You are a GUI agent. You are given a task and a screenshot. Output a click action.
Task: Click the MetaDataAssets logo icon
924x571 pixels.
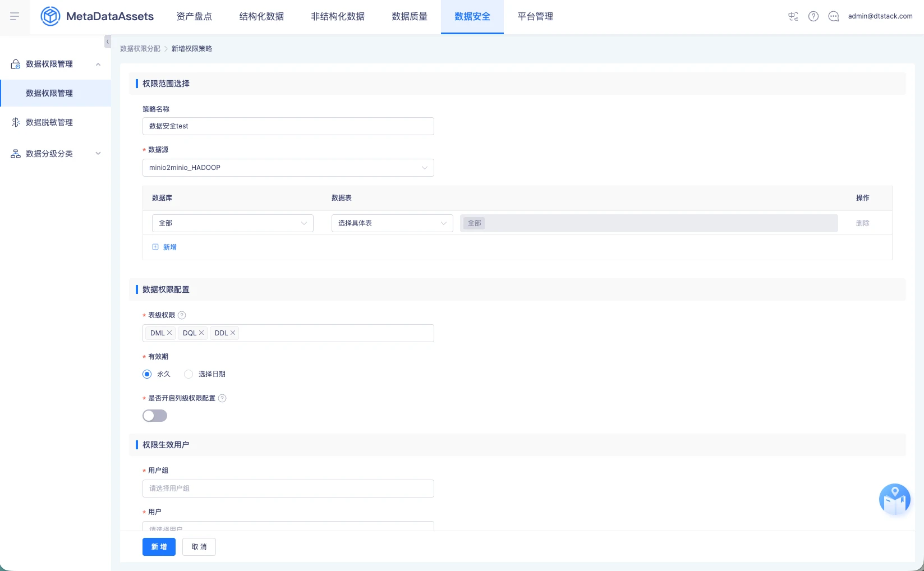click(50, 16)
